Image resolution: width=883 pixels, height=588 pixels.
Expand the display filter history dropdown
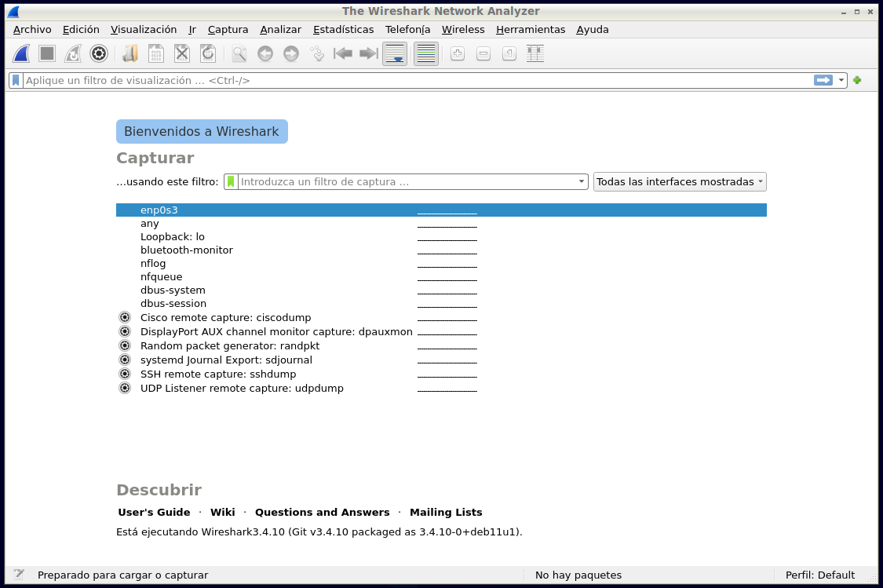coord(841,80)
